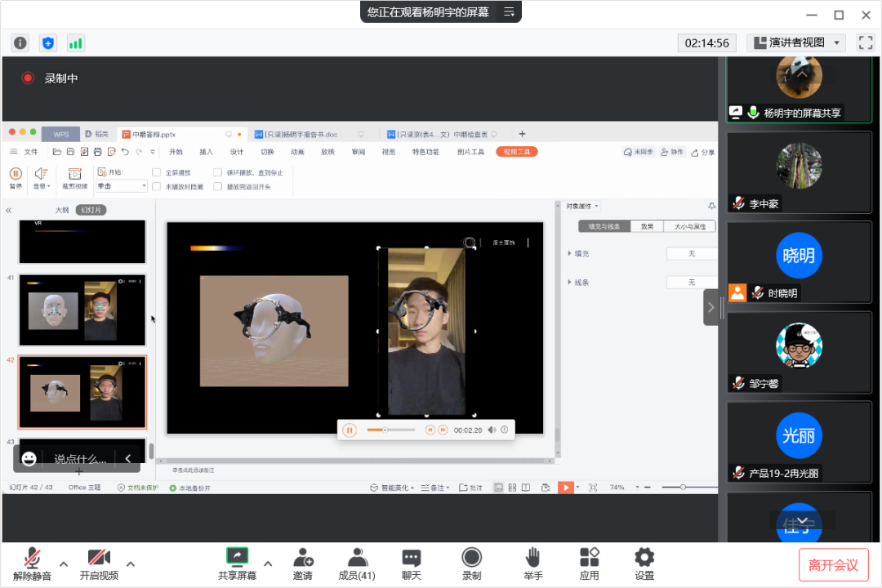Screen dimensions: 882x588
Task: Click the 暂停 pause button in ribbon
Action: (x=16, y=177)
